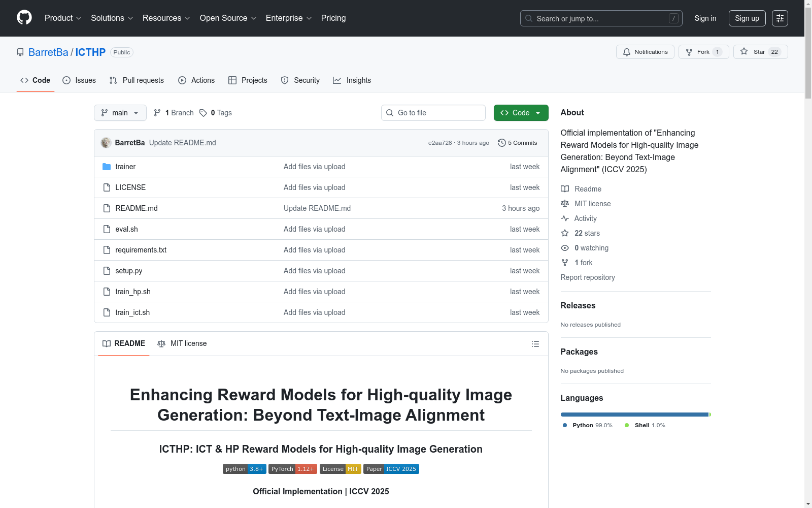Open the requirements.txt file name

[141, 250]
